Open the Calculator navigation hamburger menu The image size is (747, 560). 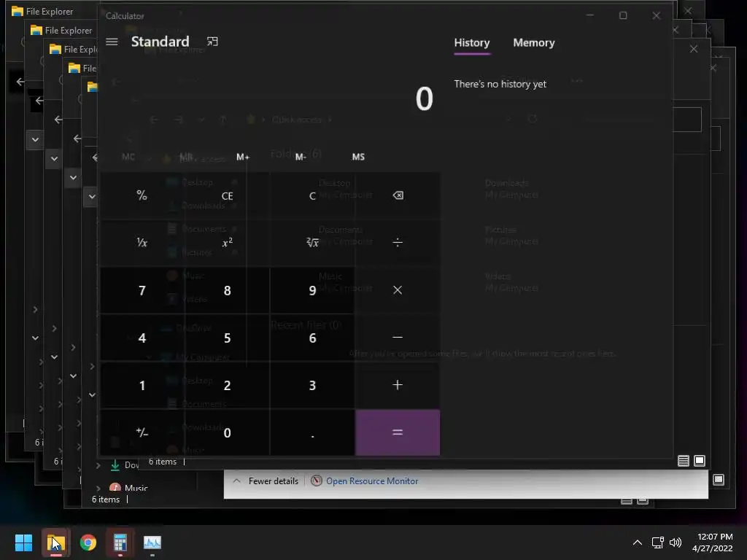tap(112, 42)
